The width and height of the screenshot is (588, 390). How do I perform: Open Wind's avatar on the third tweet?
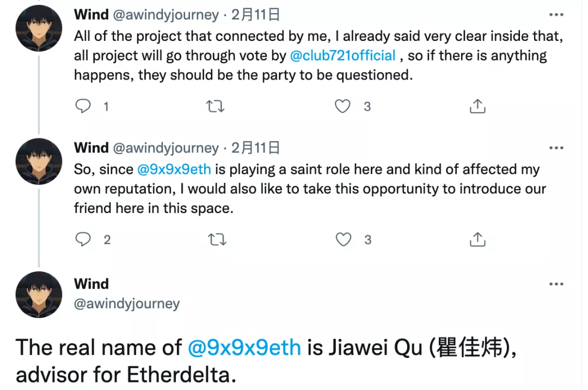point(39,295)
